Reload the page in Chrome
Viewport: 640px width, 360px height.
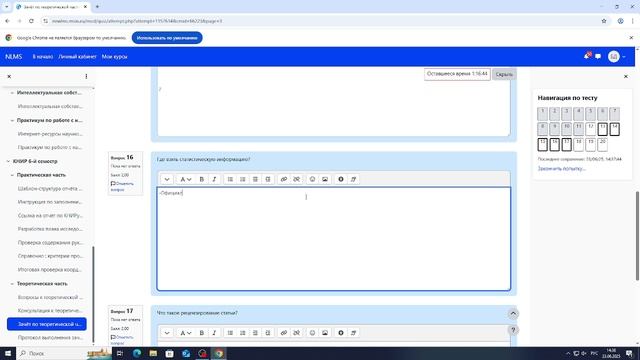pos(31,21)
